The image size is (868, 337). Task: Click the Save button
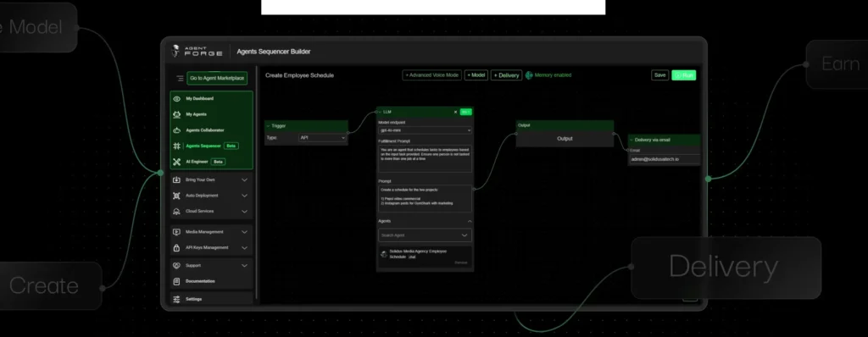click(x=659, y=75)
